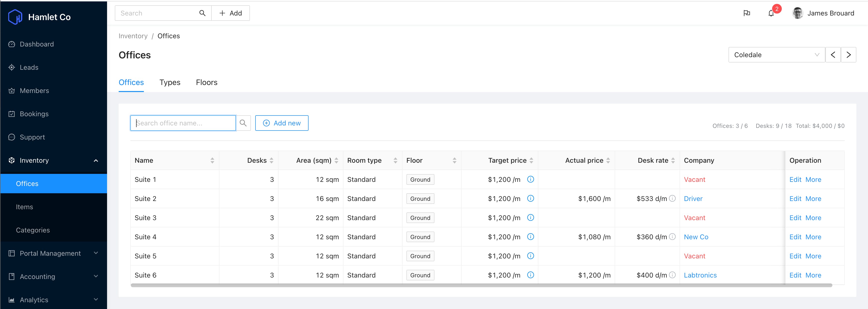Open the Coledale location dropdown
The image size is (868, 309).
click(777, 55)
